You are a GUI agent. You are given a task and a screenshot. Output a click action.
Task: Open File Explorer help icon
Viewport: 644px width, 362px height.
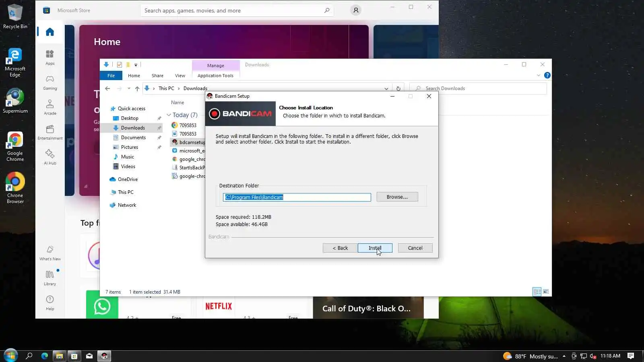[x=547, y=75]
